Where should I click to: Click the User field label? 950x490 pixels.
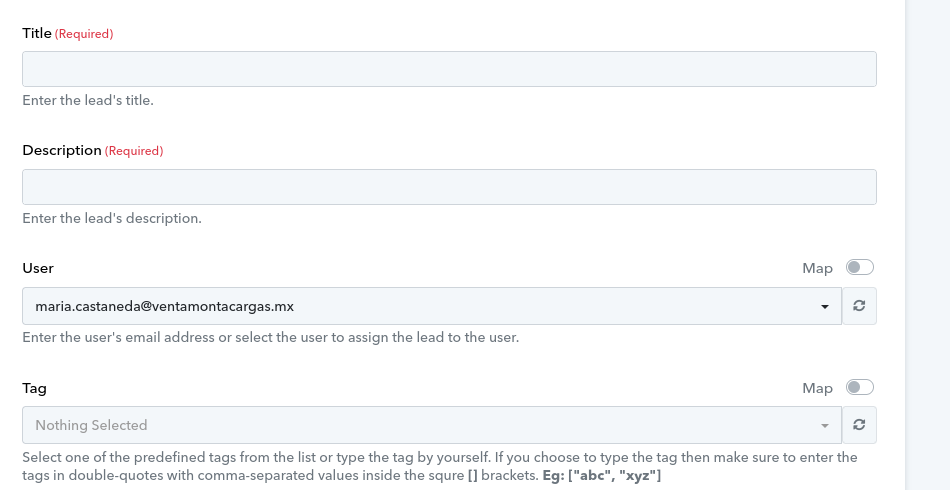(38, 268)
